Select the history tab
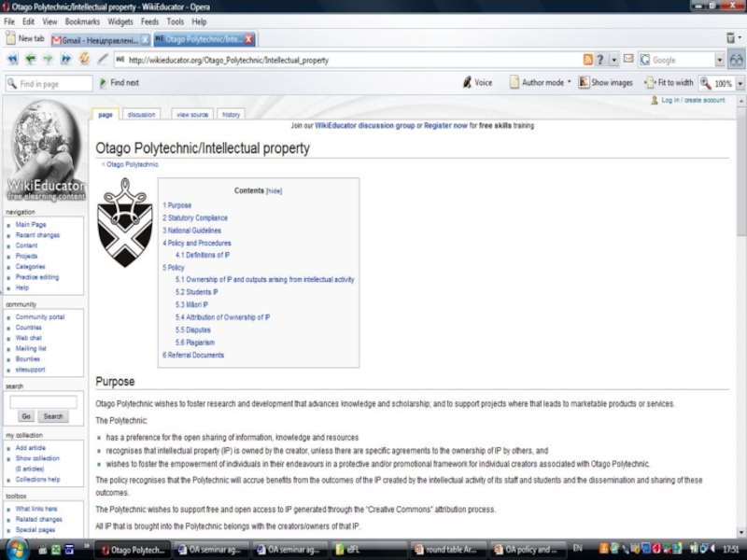Viewport: 747px width, 560px height. [x=231, y=114]
